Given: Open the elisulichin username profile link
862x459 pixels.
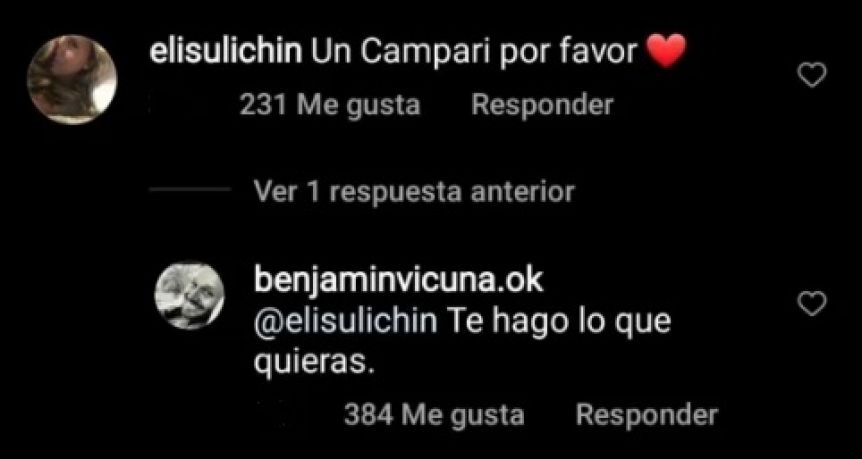Looking at the screenshot, I should click(226, 53).
